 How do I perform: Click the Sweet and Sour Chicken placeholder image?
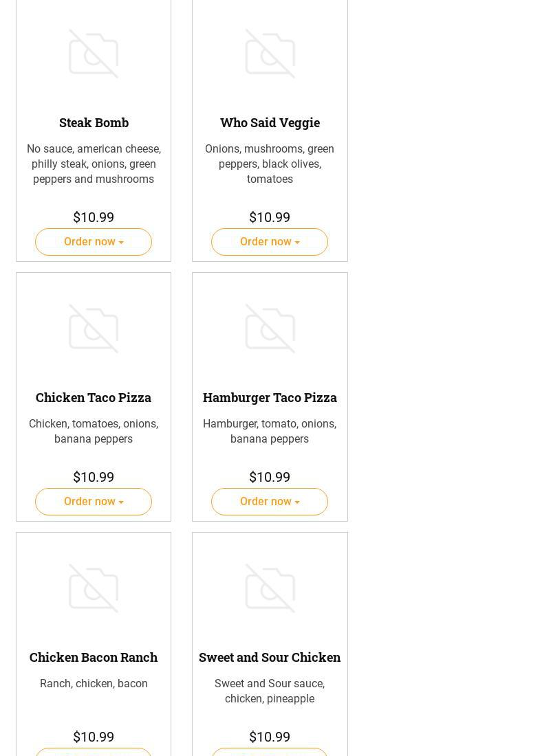tap(270, 588)
